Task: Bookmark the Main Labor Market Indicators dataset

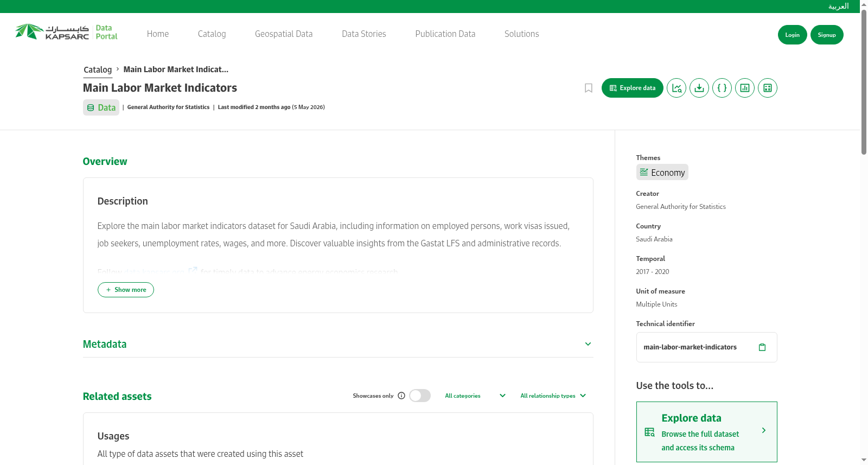Action: pos(589,88)
